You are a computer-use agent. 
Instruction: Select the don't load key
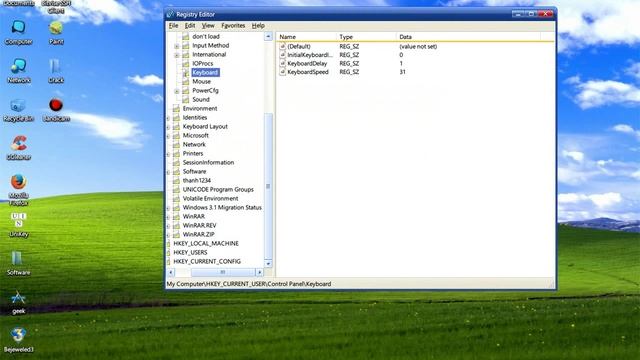pyautogui.click(x=206, y=36)
